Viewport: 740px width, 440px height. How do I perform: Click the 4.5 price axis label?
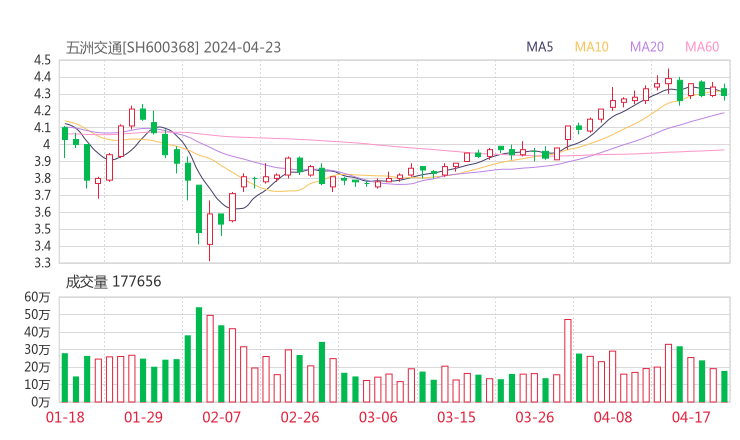coord(42,60)
